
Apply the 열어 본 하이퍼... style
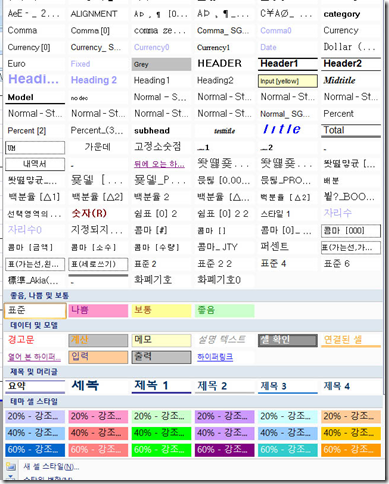pyautogui.click(x=35, y=357)
